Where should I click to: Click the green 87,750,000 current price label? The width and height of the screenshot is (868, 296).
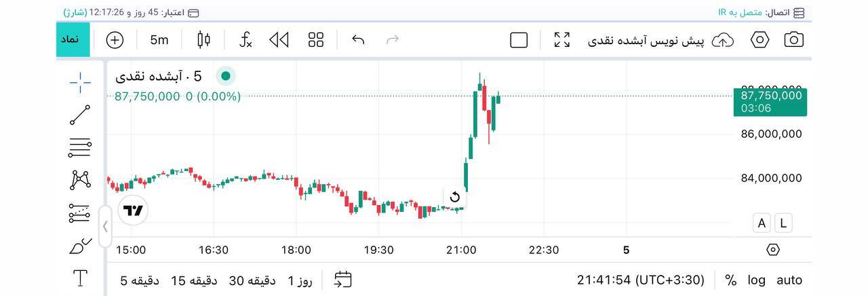pyautogui.click(x=770, y=96)
